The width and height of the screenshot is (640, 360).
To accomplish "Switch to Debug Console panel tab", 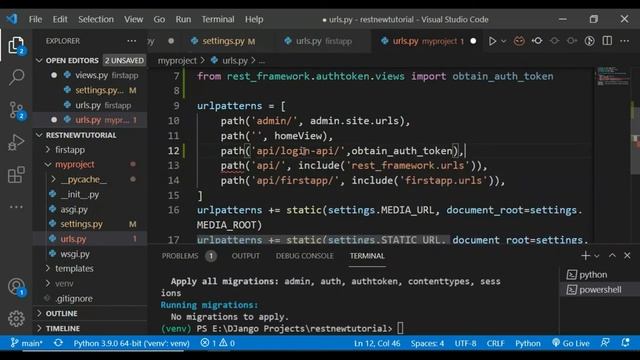I will coord(304,256).
